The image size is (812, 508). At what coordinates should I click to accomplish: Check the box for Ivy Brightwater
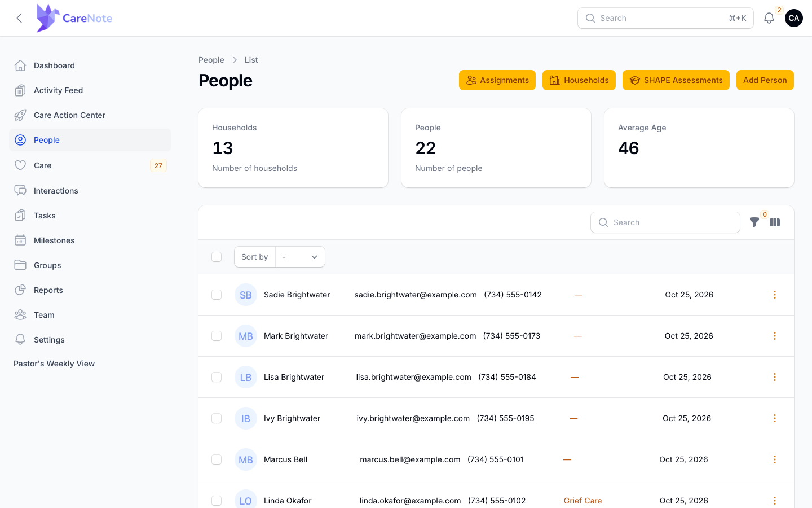(x=217, y=418)
